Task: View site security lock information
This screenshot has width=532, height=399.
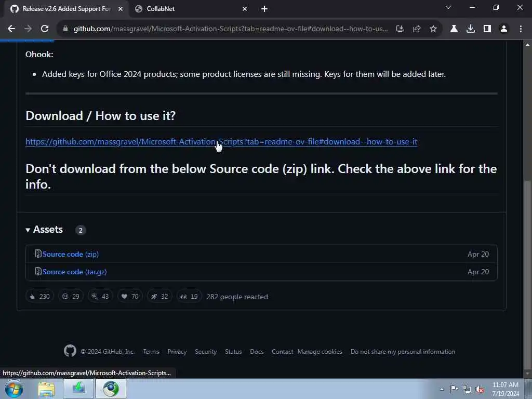Action: pyautogui.click(x=65, y=29)
